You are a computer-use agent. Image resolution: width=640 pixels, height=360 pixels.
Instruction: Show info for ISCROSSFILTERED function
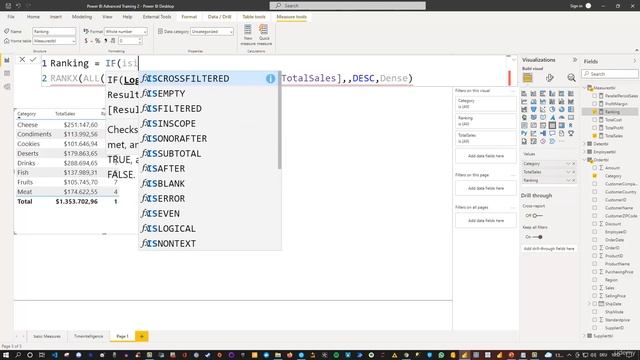(270, 79)
